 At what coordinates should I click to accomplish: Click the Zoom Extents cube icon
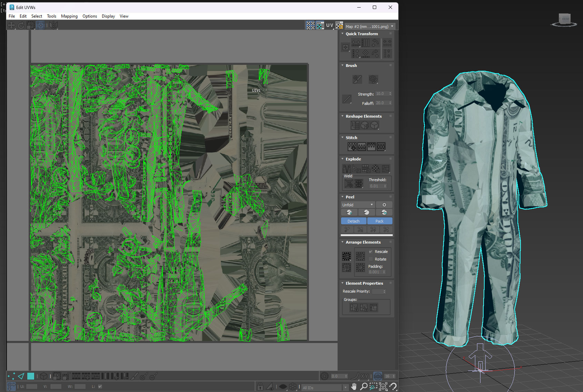pos(383,386)
